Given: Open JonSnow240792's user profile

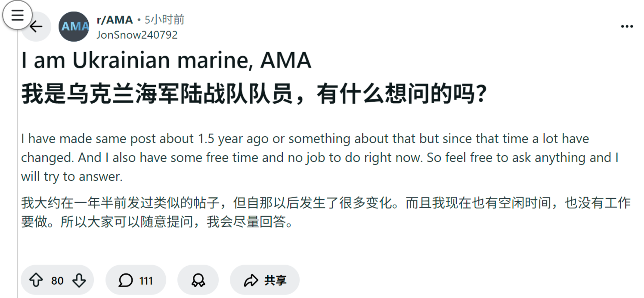Looking at the screenshot, I should click(x=137, y=35).
